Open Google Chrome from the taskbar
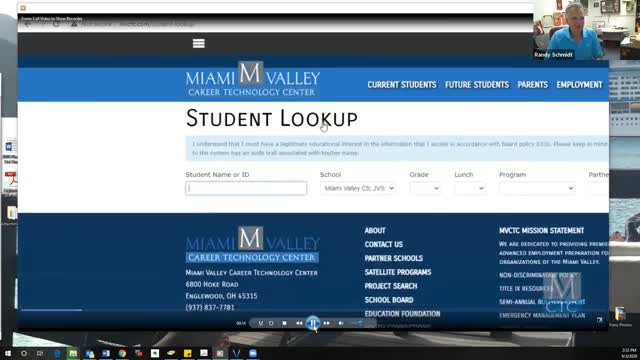This screenshot has height=360, width=640. coord(122,353)
